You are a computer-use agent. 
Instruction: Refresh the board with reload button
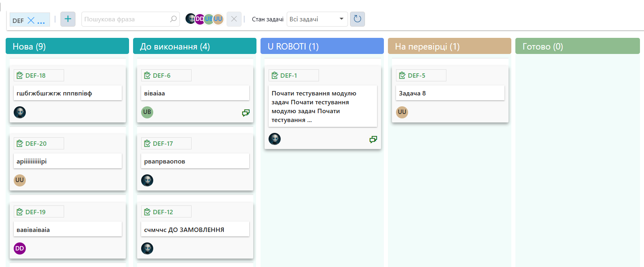click(x=357, y=19)
